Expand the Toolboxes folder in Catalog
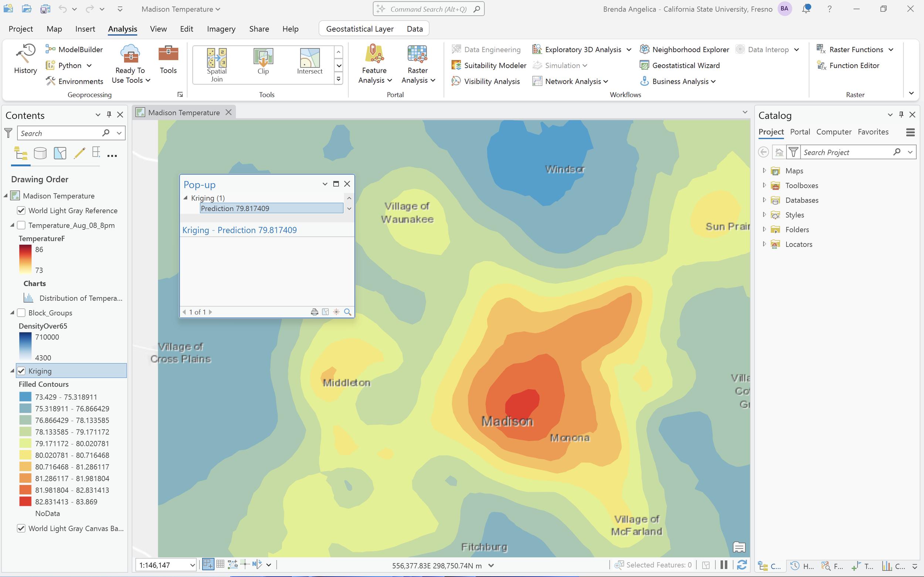The image size is (924, 577). pos(764,185)
